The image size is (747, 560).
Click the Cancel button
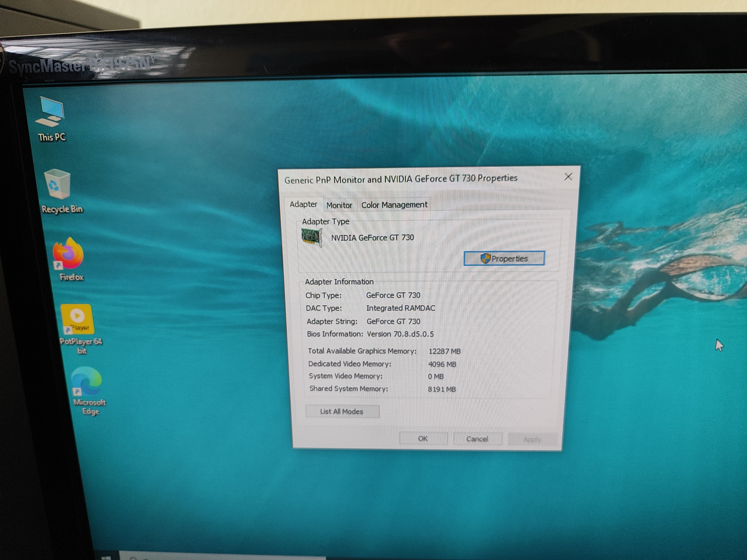tap(477, 438)
